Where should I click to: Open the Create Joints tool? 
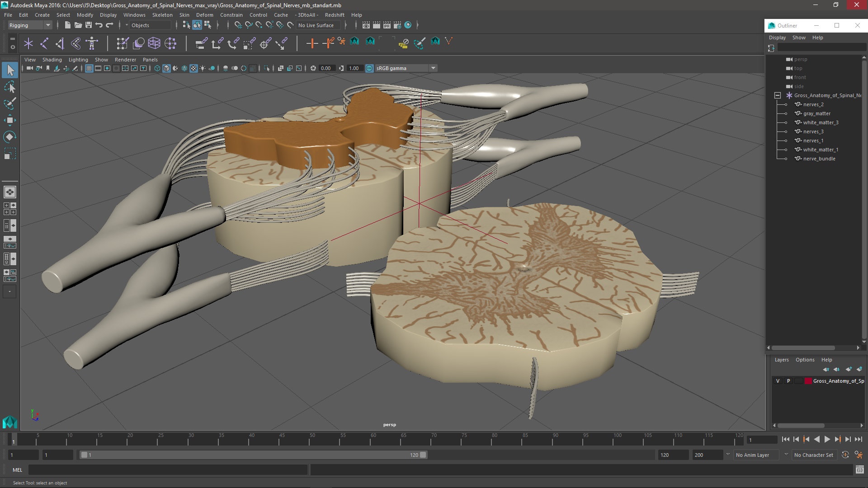(x=44, y=43)
